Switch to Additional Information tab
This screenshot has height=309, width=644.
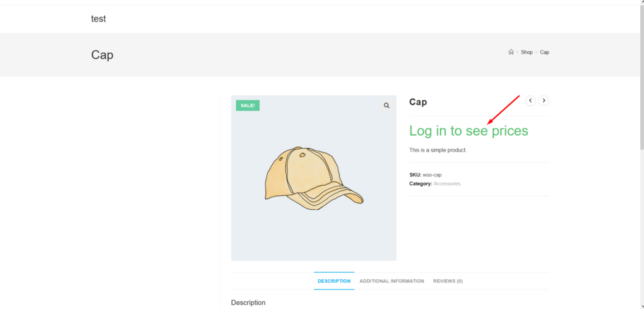point(391,281)
